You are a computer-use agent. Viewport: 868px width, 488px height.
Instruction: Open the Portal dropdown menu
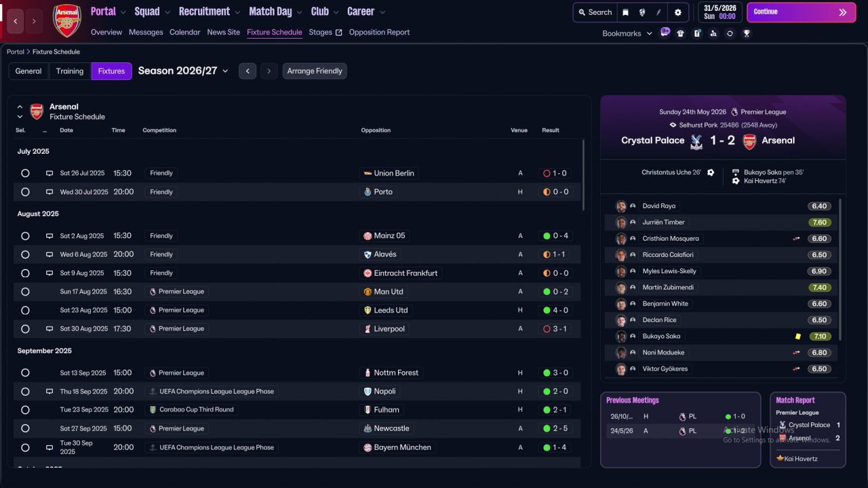[x=108, y=12]
